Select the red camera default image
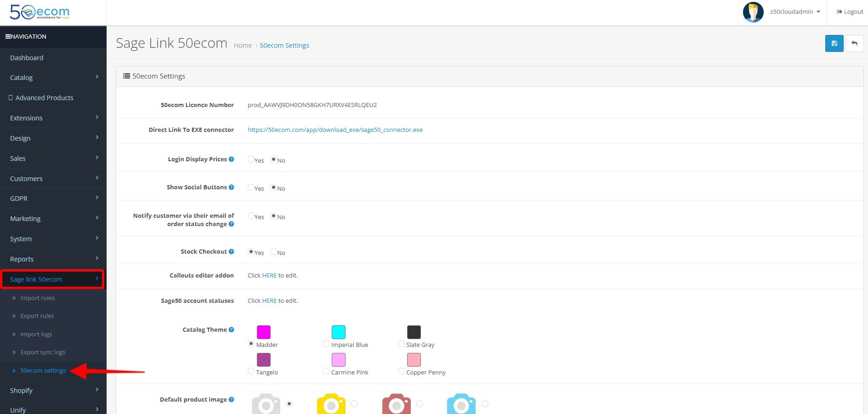This screenshot has height=414, width=868. click(397, 404)
